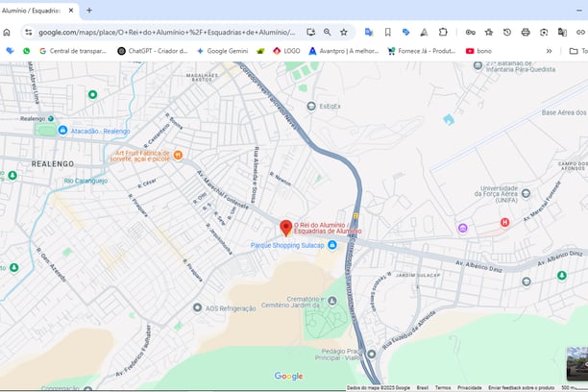Open the ChatGPT - Criador bookmark
The height and width of the screenshot is (392, 588).
[152, 51]
